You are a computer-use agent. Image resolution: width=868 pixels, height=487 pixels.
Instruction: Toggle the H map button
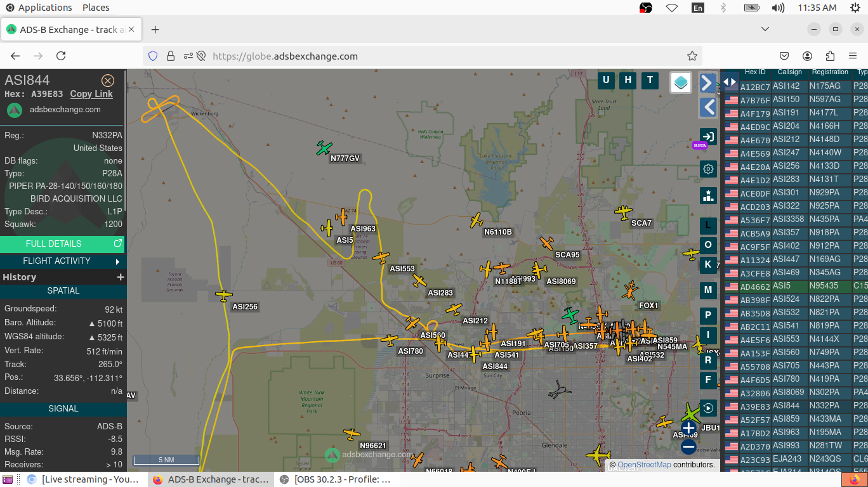628,80
